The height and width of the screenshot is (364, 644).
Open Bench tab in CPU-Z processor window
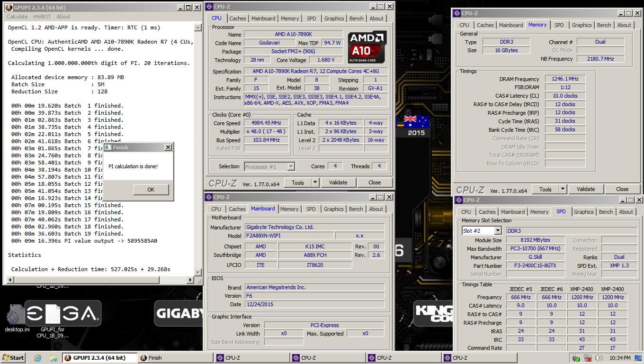[356, 18]
